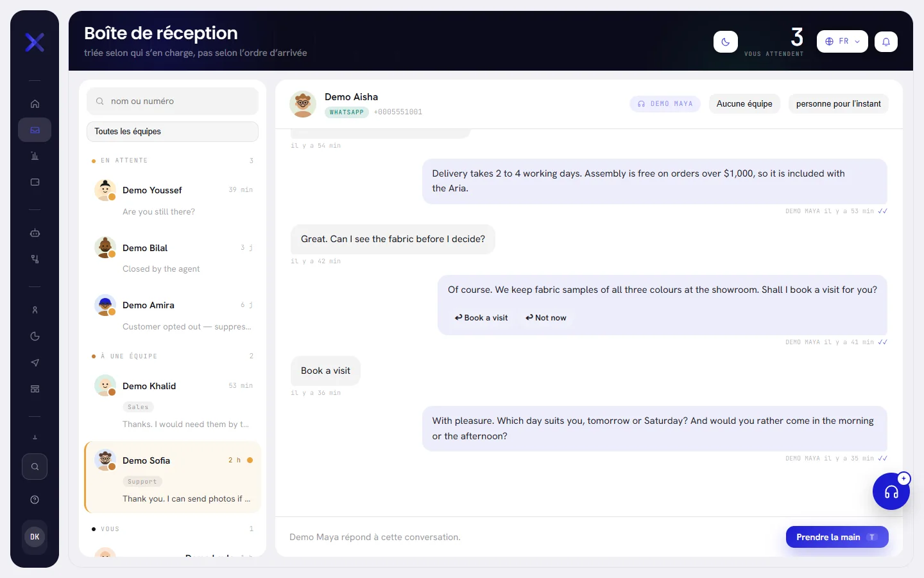
Task: Expand the 'Toutes les équipes' team filter
Action: (x=173, y=132)
